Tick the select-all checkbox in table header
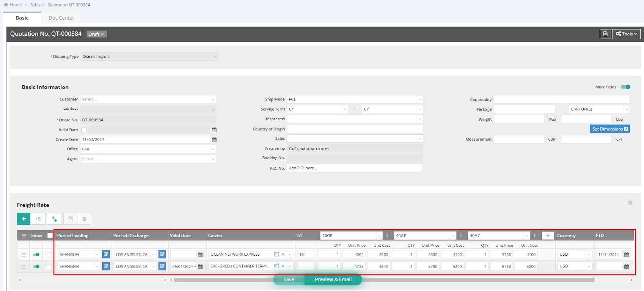 [x=50, y=236]
